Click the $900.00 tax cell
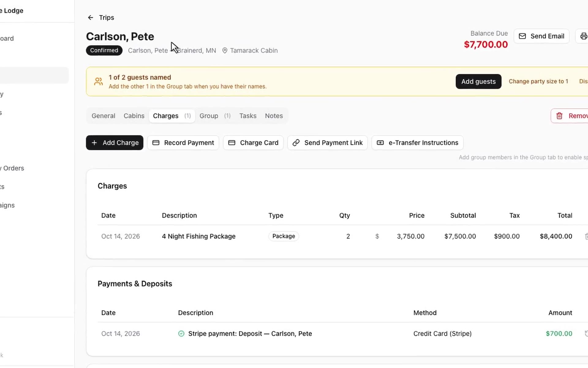Screen dimensions: 588x368 click(507, 236)
